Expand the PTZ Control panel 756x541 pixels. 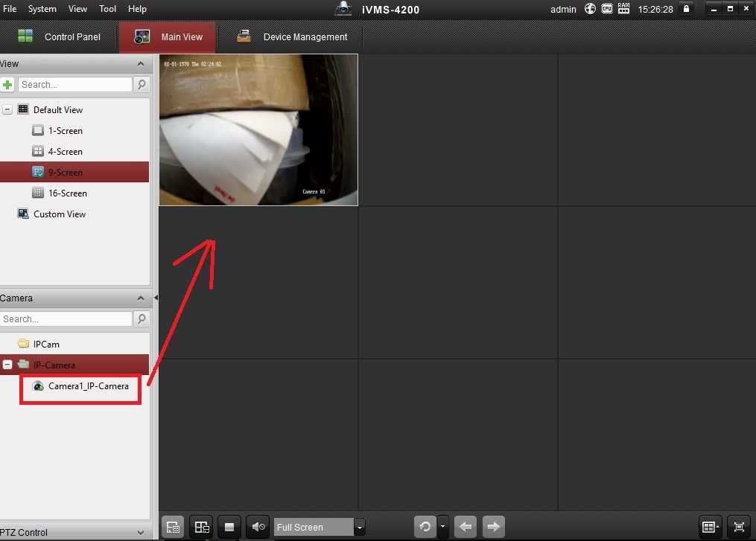[141, 532]
